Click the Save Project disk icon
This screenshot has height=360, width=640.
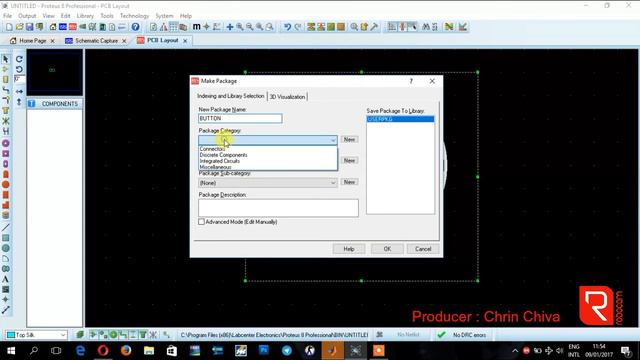(x=29, y=27)
